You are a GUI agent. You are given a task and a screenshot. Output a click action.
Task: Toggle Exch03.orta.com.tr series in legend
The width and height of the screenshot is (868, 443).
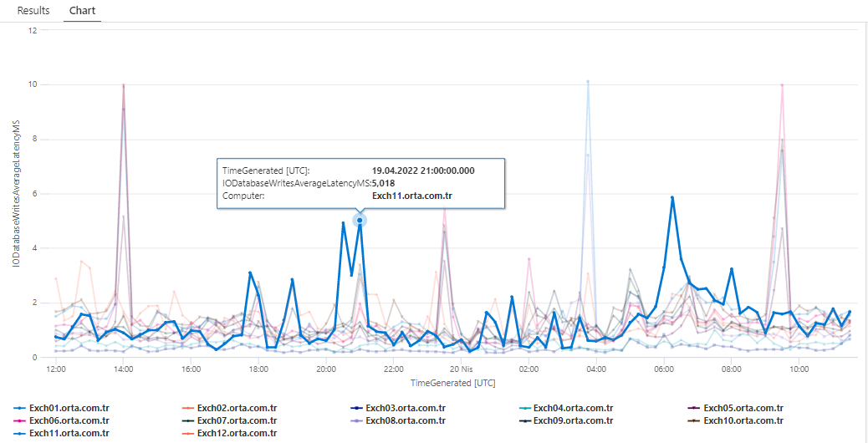pos(398,409)
